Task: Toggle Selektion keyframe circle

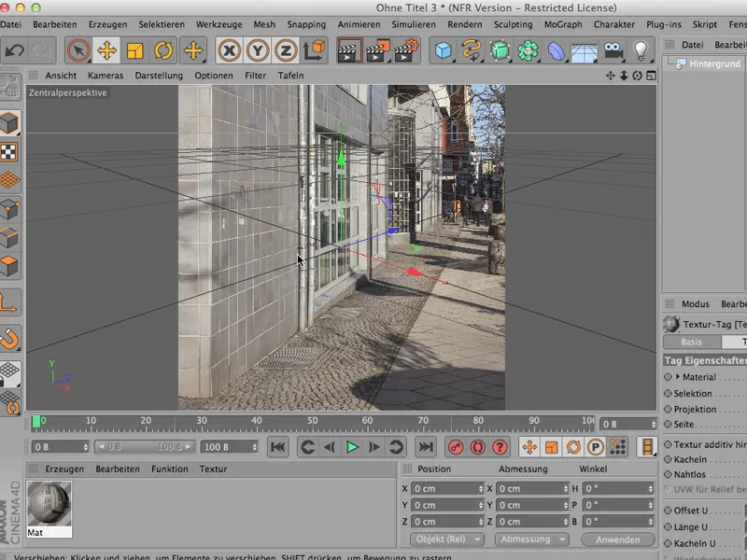Action: coord(668,393)
